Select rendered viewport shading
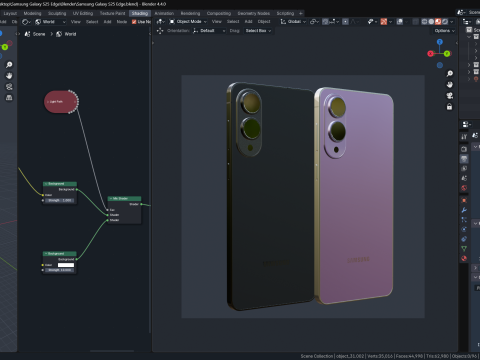The height and width of the screenshot is (360, 480). click(x=445, y=21)
